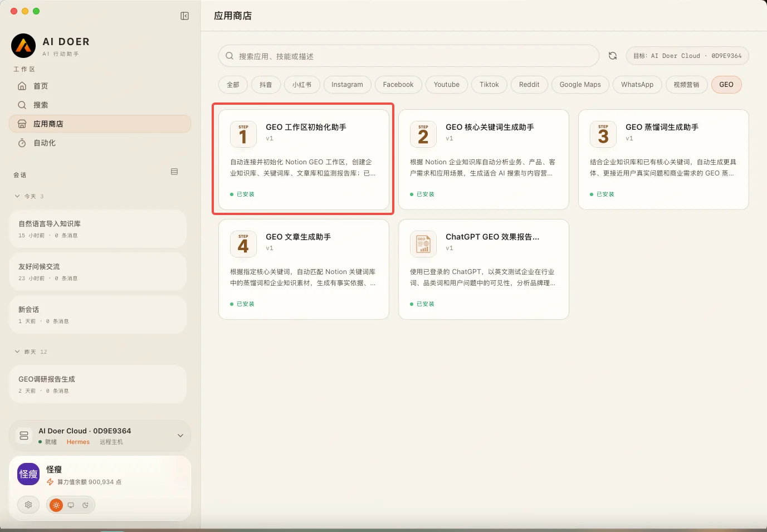Collapse the sidebar with the panel icon
The width and height of the screenshot is (767, 532).
coord(185,16)
